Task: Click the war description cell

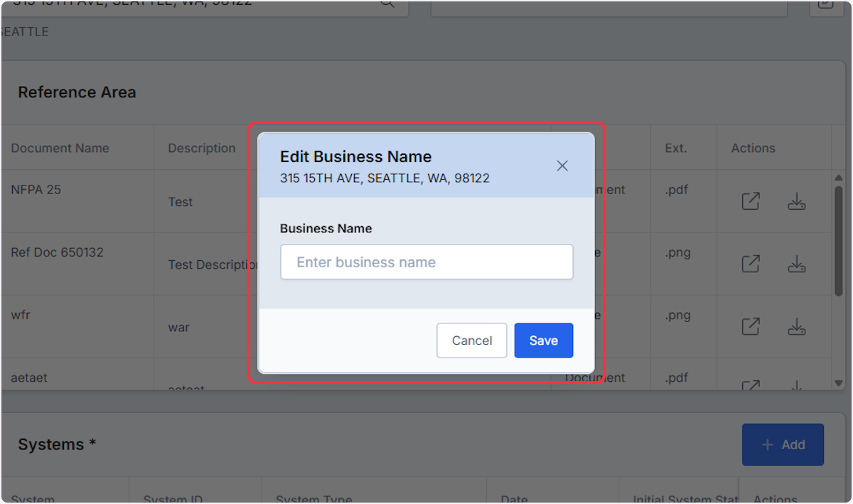Action: [x=179, y=328]
